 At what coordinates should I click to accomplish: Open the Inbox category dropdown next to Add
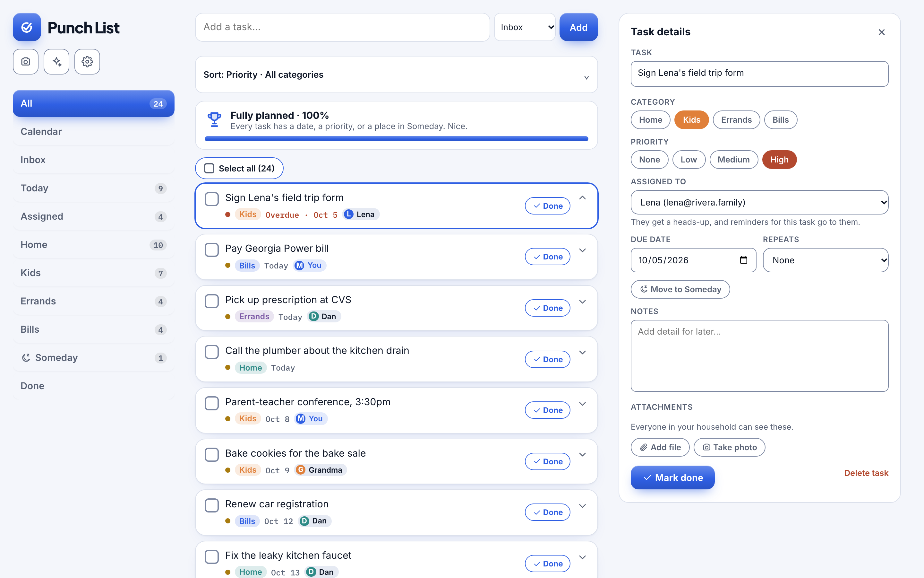coord(525,27)
